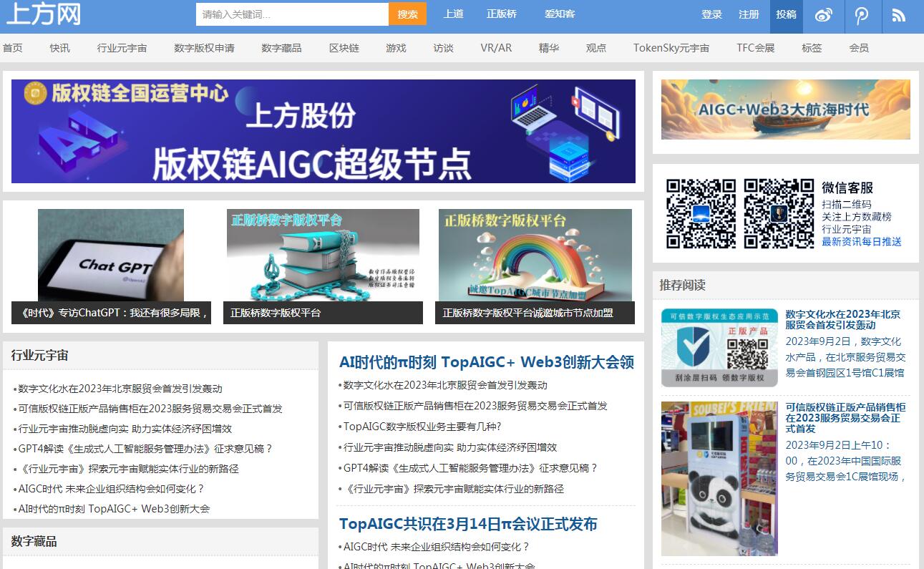Open the 精华 nav item
The image size is (924, 569).
549,48
